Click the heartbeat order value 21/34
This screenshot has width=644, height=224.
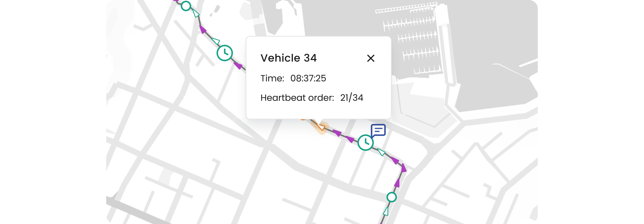tap(352, 98)
